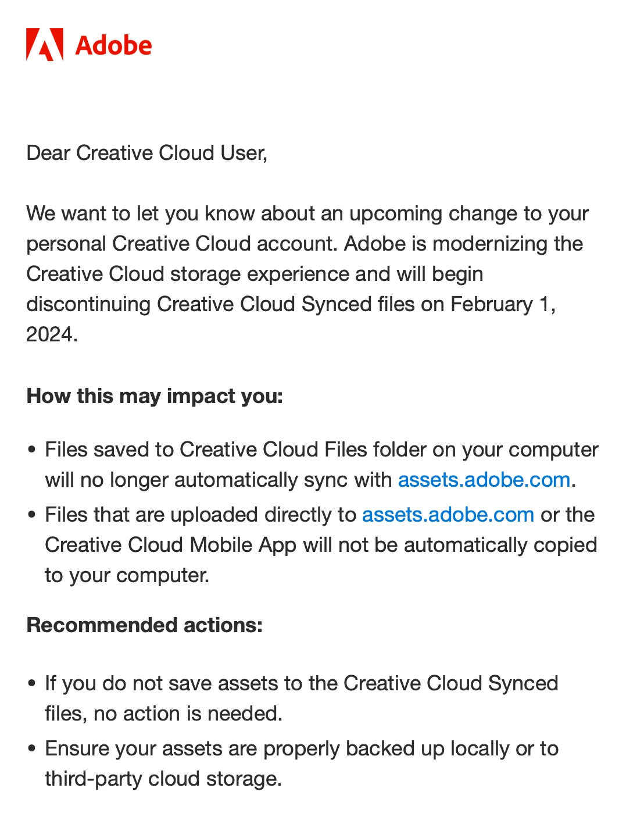Select the "Recommended actions:" heading
This screenshot has width=644, height=813.
point(145,625)
